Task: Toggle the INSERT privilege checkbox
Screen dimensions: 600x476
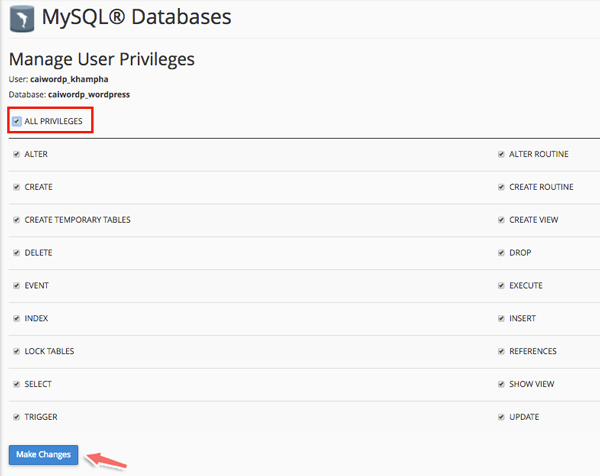Action: click(x=501, y=319)
